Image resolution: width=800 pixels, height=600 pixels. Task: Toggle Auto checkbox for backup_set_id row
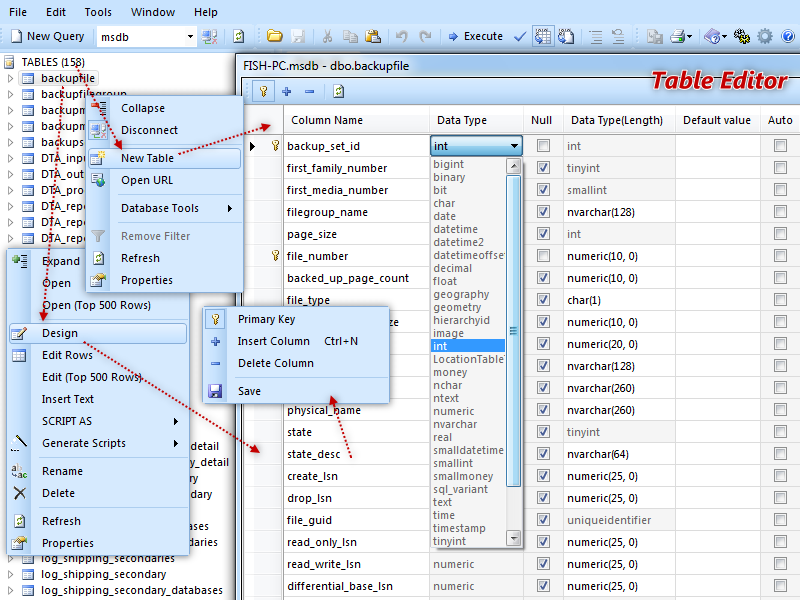coord(780,146)
